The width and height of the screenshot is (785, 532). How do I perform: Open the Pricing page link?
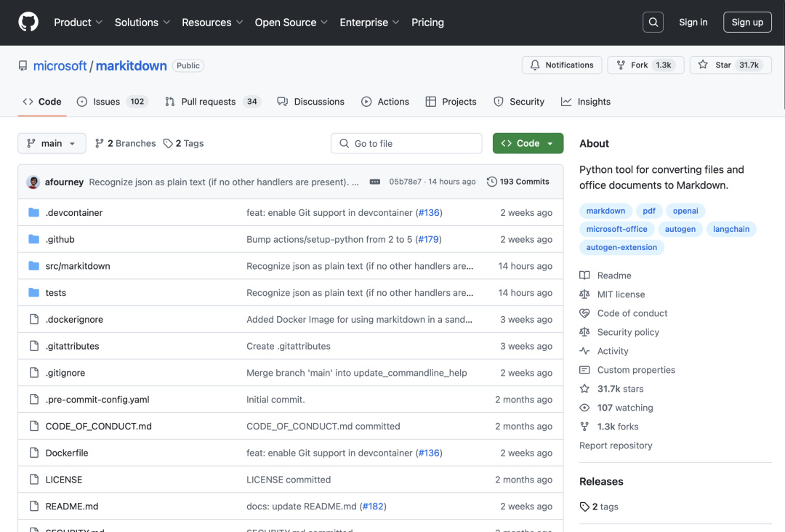[427, 23]
